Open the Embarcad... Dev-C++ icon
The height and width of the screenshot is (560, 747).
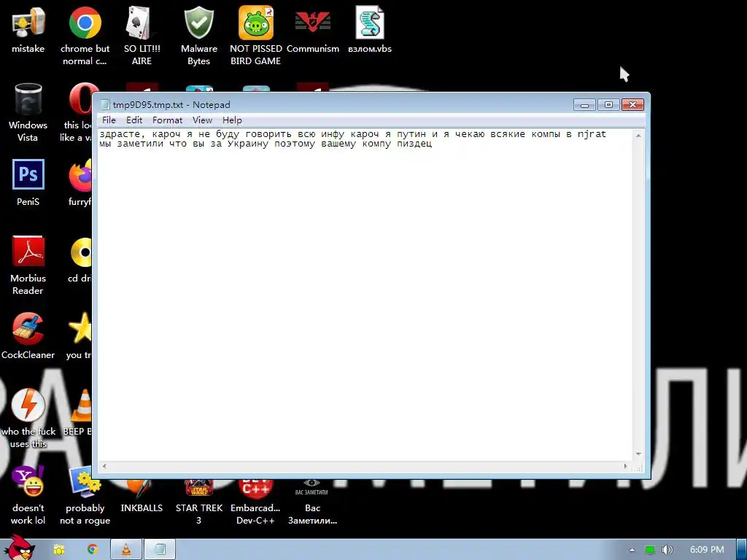(x=256, y=502)
